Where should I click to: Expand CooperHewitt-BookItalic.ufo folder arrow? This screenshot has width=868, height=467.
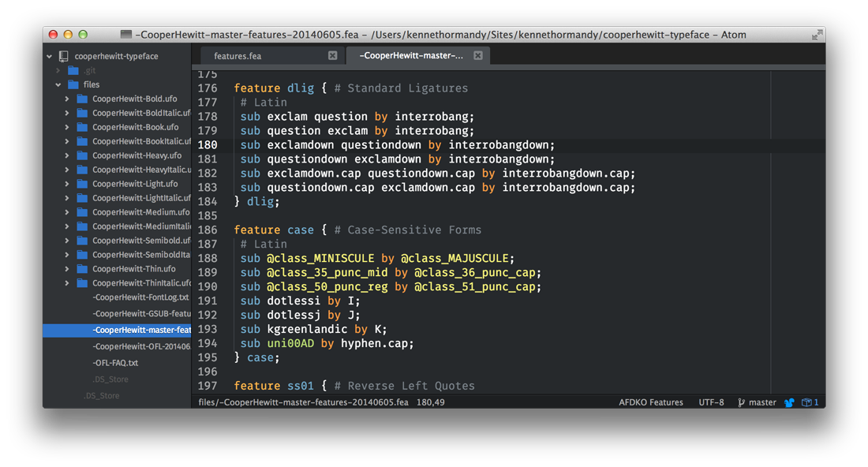click(x=67, y=141)
